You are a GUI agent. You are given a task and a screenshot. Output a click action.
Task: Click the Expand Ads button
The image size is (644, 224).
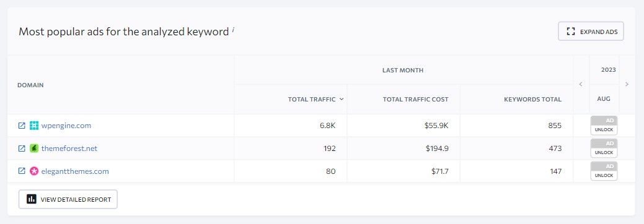point(591,31)
